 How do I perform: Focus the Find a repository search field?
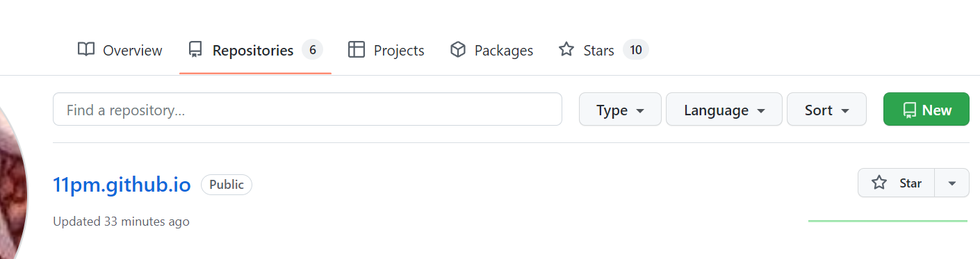point(307,110)
